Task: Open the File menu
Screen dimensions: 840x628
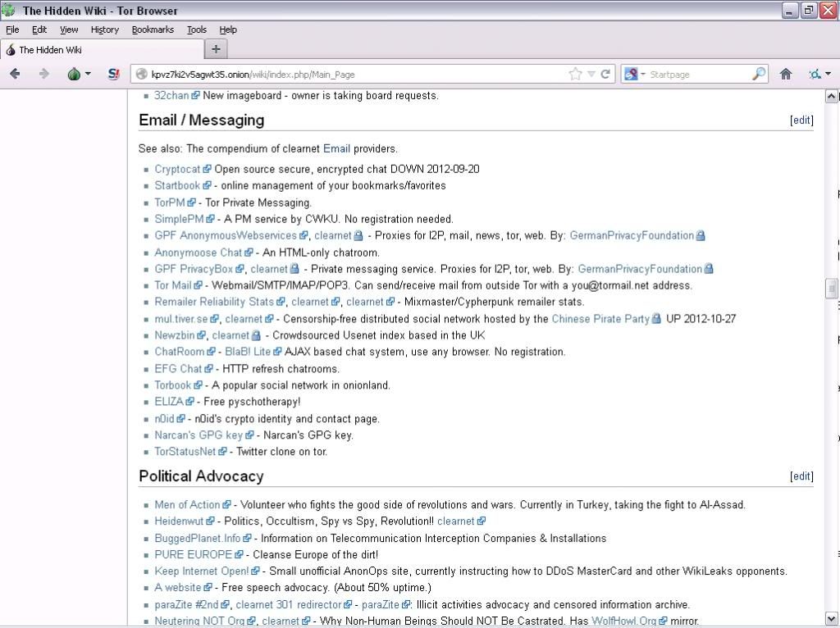Action: tap(12, 30)
